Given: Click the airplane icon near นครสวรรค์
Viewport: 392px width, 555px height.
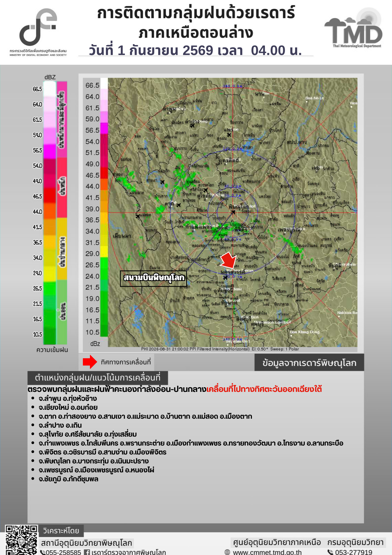Looking at the screenshot, I should [225, 277].
